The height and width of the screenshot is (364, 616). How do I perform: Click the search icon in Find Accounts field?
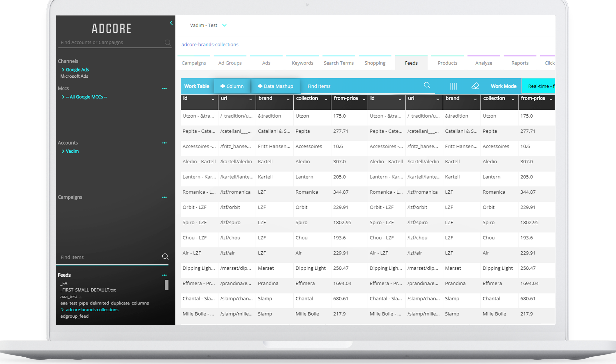click(x=168, y=42)
